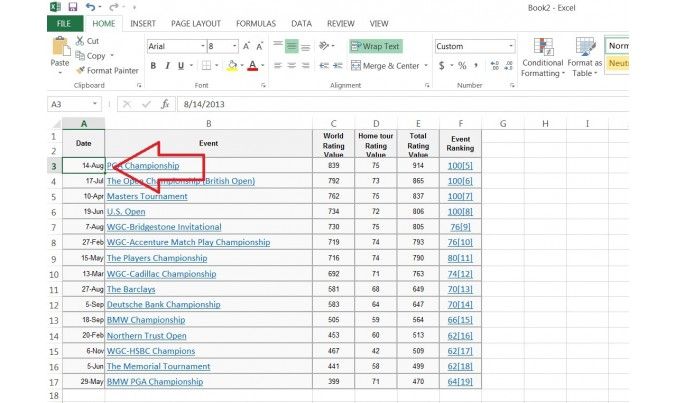Click the Insert Function fx icon
This screenshot has height=403, width=675.
[165, 104]
